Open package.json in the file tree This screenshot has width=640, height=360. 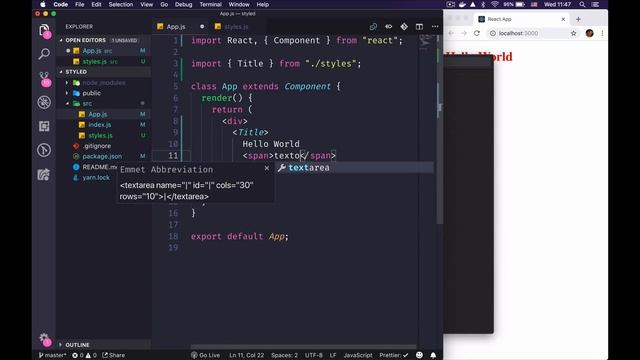[102, 156]
